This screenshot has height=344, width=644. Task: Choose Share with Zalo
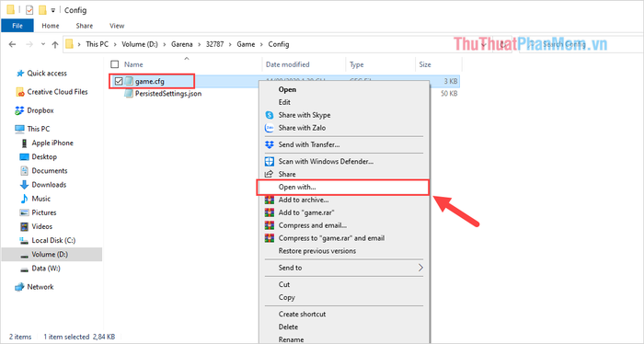pos(302,128)
